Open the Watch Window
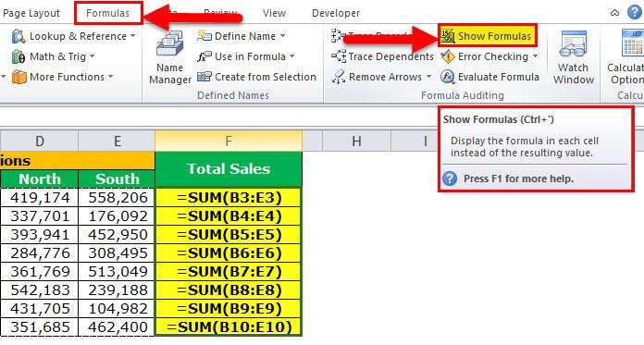 (x=574, y=57)
